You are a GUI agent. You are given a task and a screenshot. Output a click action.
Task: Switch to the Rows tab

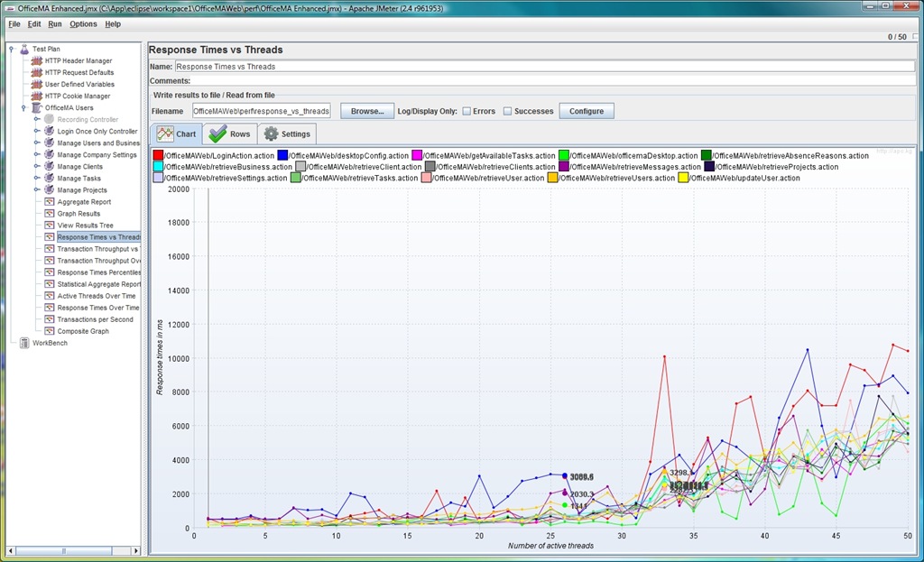[230, 134]
